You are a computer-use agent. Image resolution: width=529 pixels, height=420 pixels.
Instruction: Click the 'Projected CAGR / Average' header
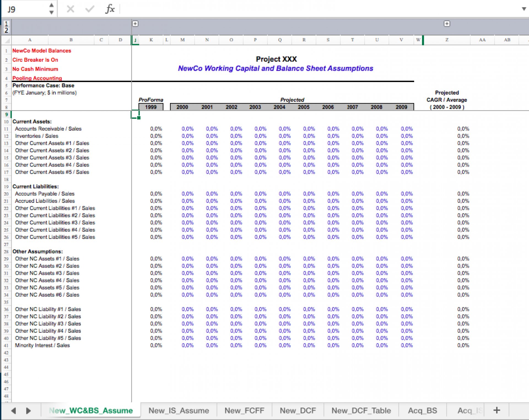[447, 96]
